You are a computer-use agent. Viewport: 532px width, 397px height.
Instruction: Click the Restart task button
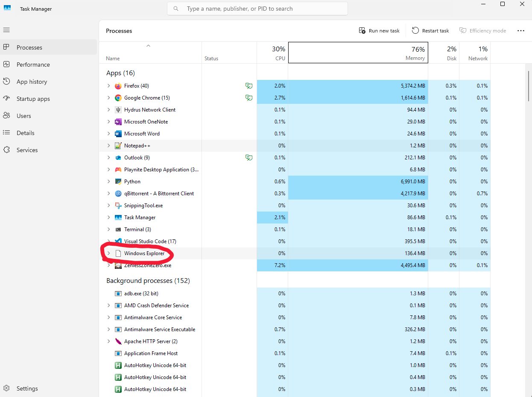430,31
